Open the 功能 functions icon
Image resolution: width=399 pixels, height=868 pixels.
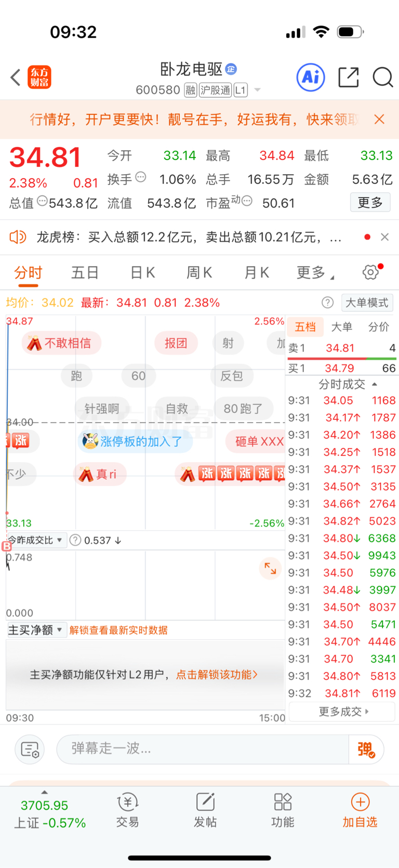point(283,810)
